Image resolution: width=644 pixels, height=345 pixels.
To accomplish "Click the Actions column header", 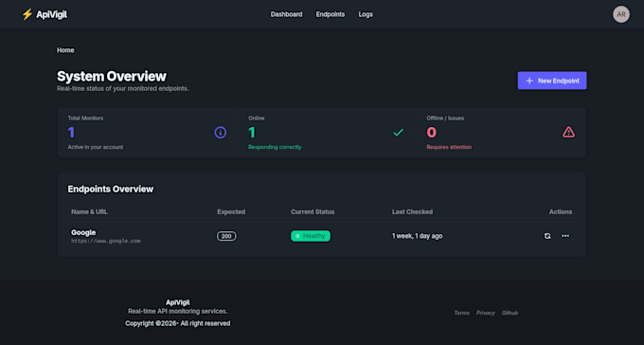I will pos(561,211).
